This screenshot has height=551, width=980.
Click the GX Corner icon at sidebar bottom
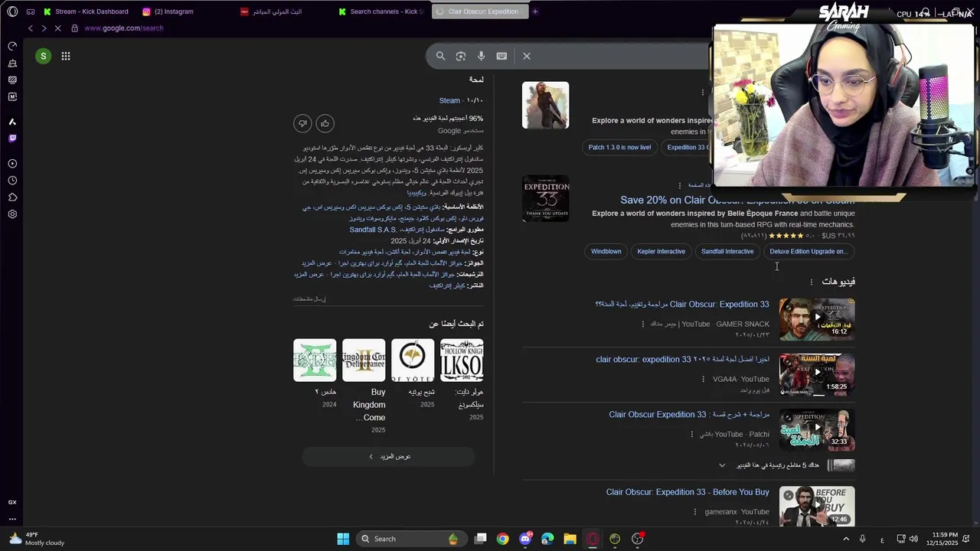click(12, 502)
